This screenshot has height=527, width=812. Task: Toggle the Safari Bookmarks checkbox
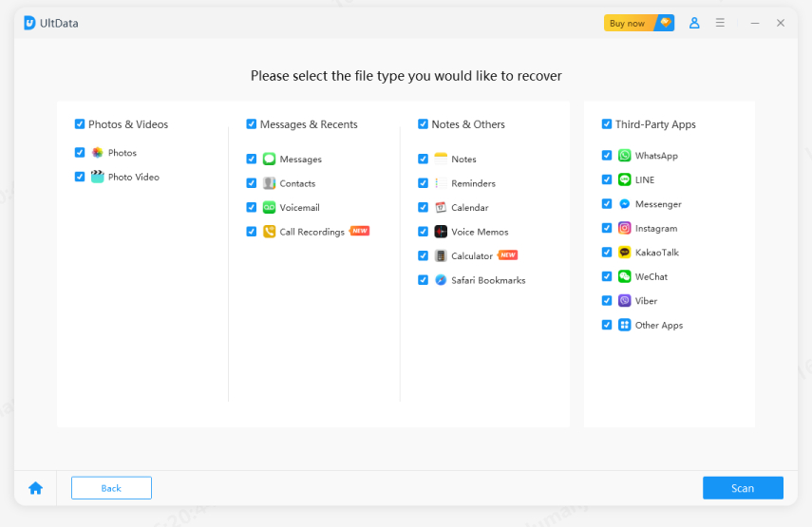coord(423,280)
